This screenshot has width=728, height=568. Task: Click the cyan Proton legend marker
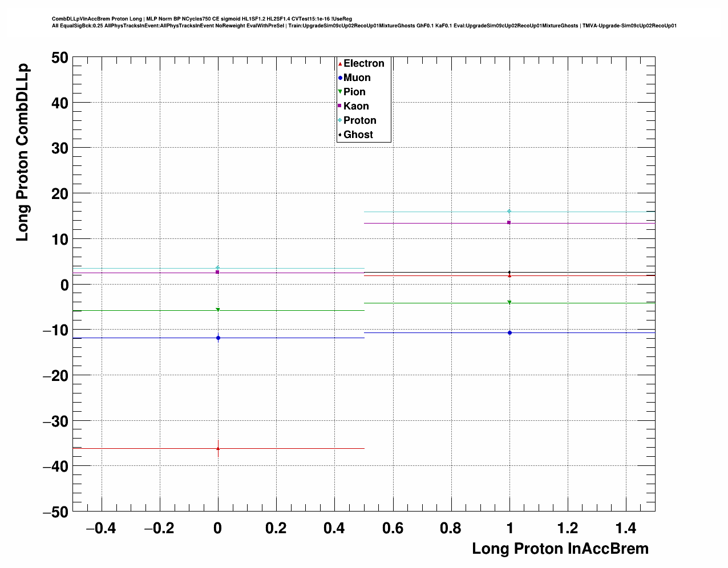[340, 120]
